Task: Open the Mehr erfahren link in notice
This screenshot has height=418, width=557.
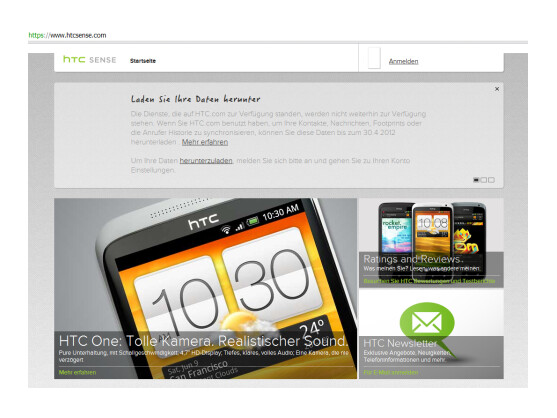Action: tap(205, 142)
